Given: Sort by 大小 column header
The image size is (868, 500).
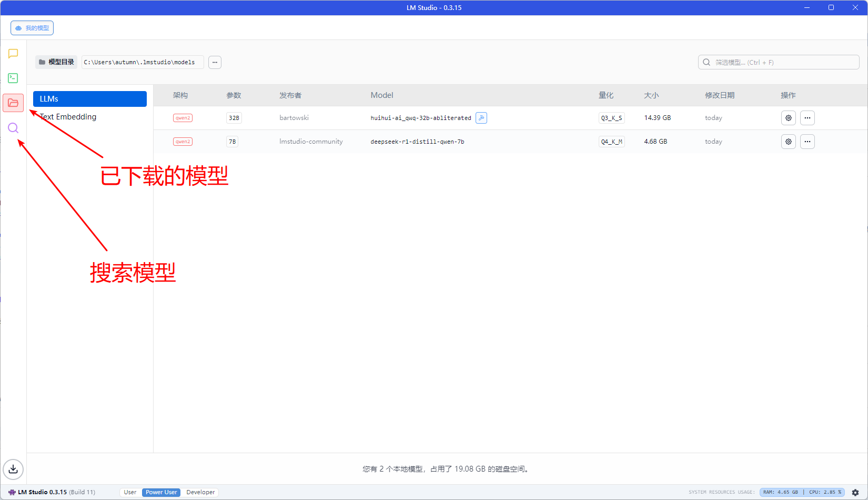Looking at the screenshot, I should tap(651, 95).
